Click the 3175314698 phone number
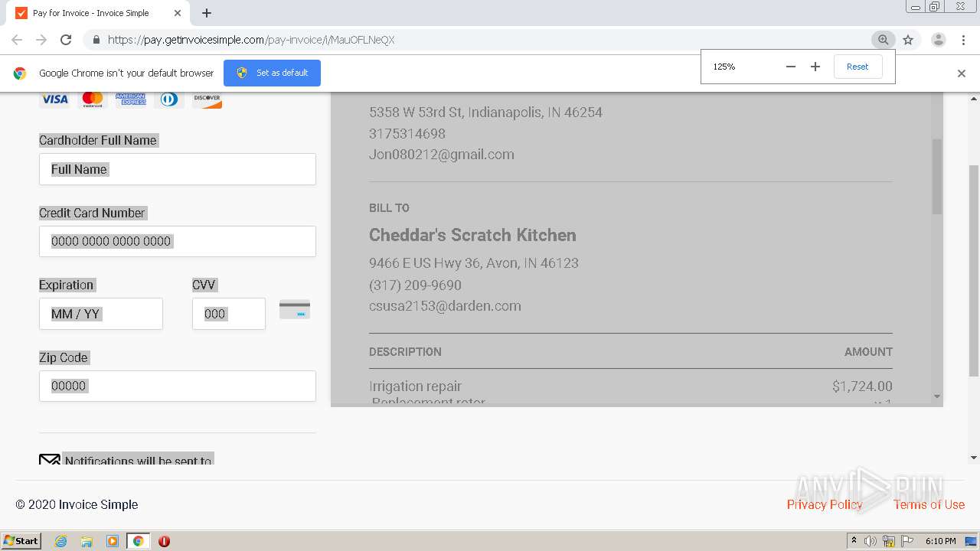The height and width of the screenshot is (551, 980). point(407,134)
